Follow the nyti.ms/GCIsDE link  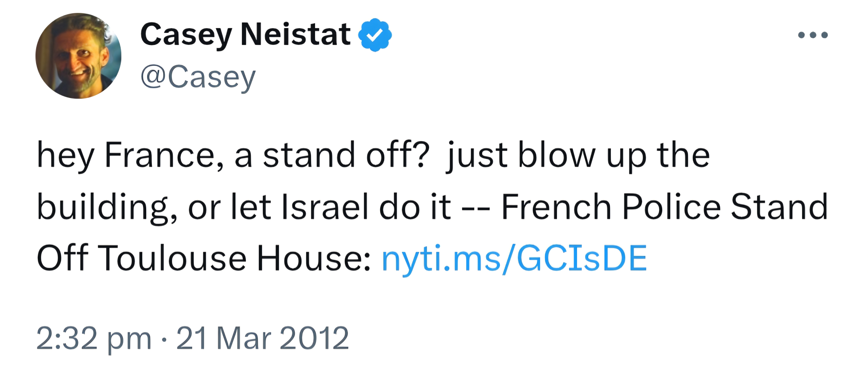coord(514,258)
